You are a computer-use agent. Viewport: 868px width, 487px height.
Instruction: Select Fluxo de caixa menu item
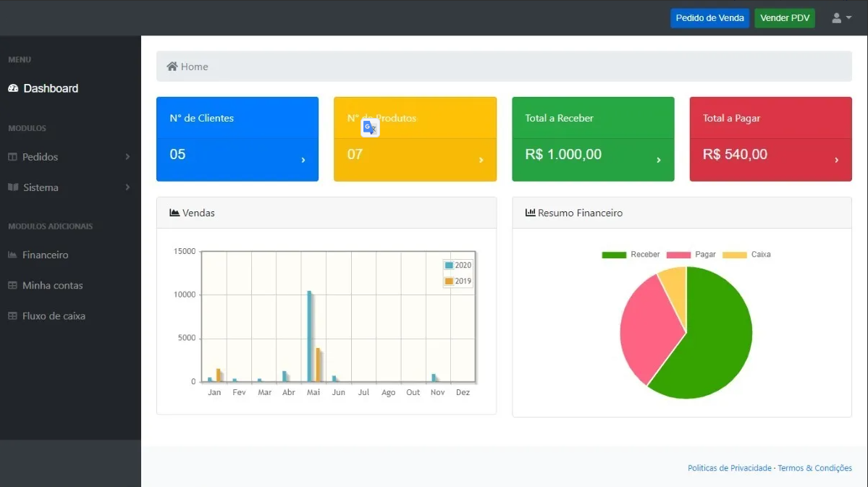[x=54, y=316]
